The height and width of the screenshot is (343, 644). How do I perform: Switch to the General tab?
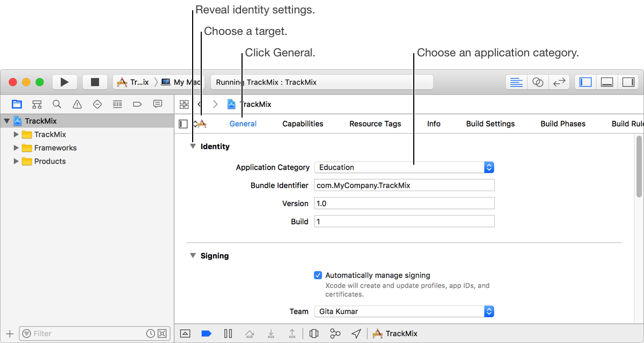coord(243,124)
